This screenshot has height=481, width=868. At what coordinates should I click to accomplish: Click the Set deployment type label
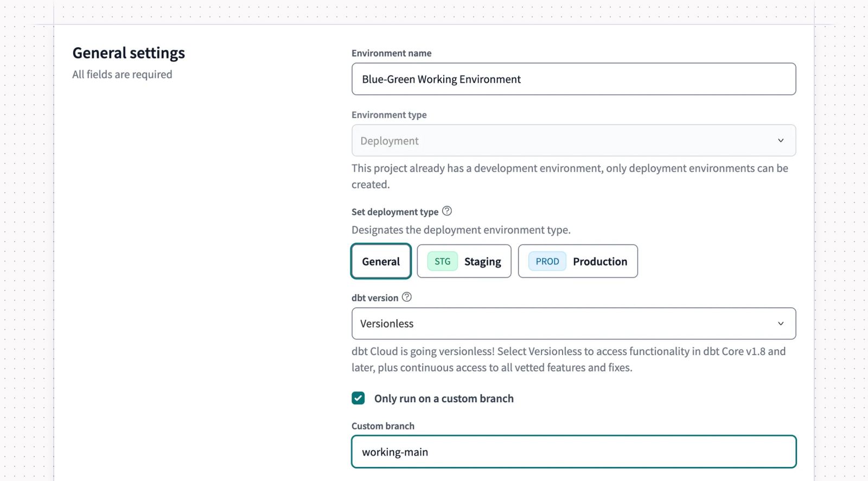395,212
